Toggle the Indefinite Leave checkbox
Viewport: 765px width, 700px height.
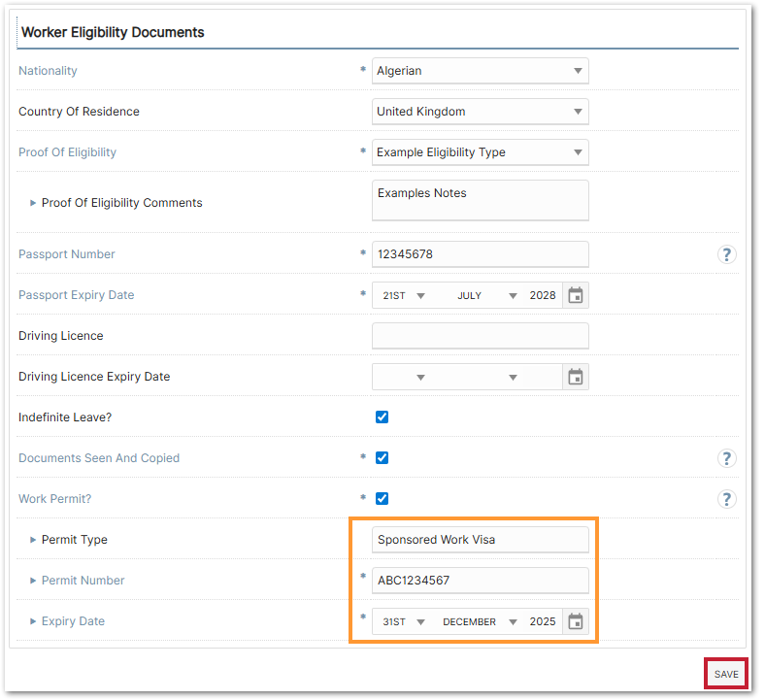382,417
